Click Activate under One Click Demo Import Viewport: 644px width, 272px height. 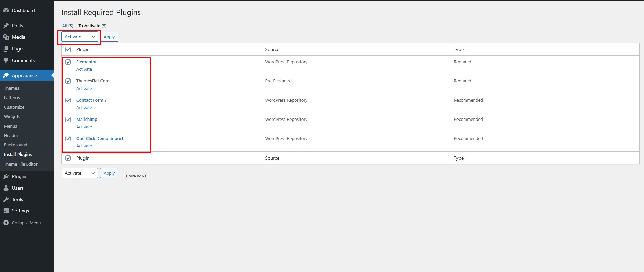[x=84, y=146]
